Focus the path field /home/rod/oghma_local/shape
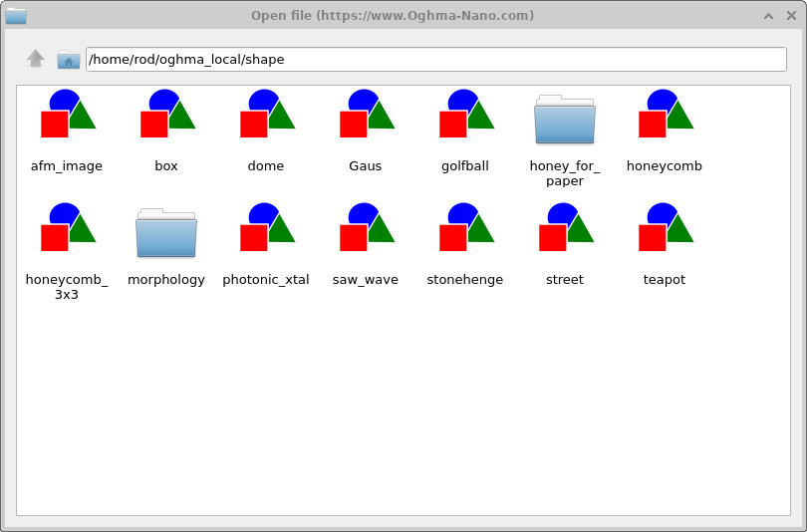 point(436,59)
